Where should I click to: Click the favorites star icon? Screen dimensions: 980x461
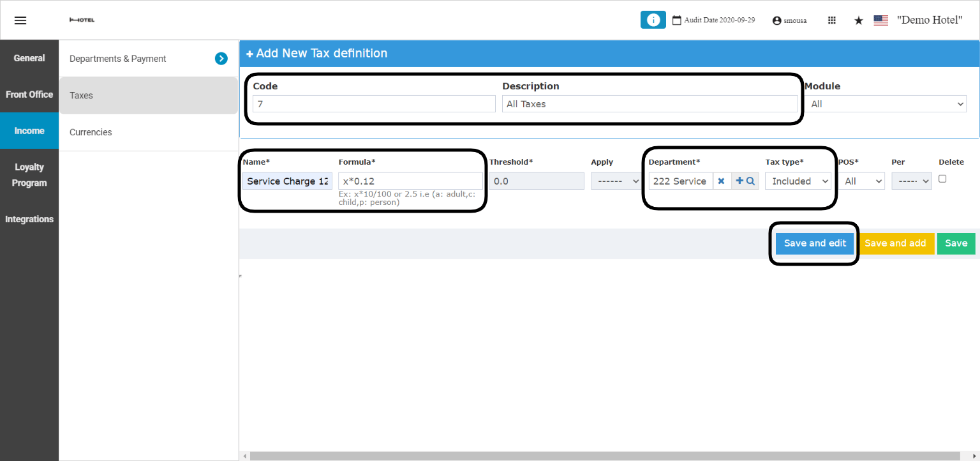click(x=859, y=20)
